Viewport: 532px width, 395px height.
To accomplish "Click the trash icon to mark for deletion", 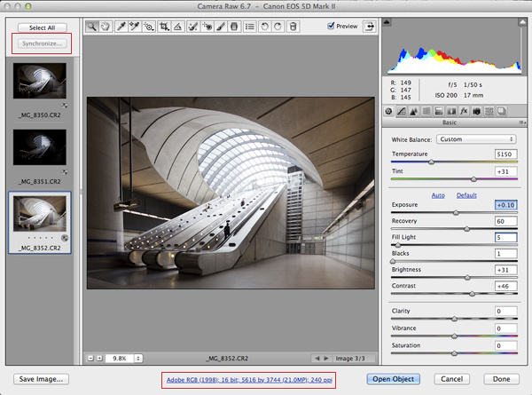I will [x=293, y=27].
